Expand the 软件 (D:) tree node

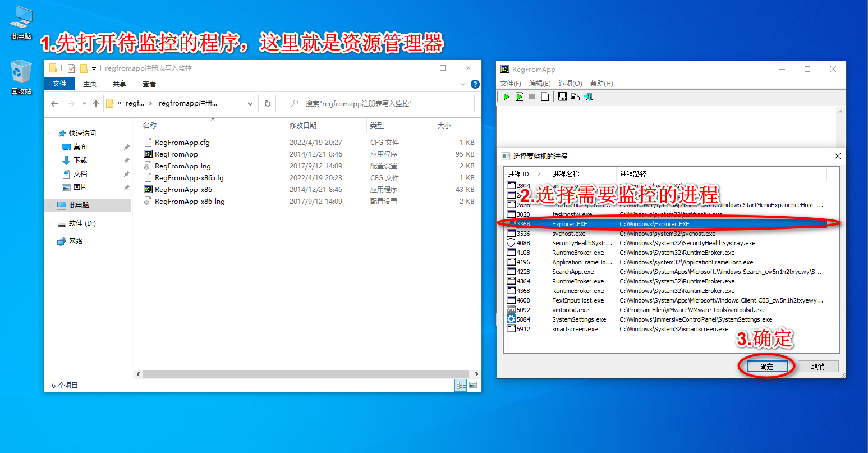point(50,223)
